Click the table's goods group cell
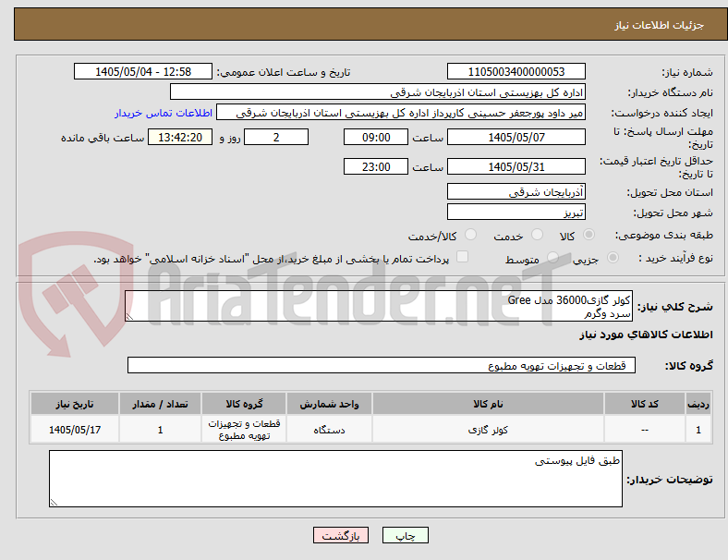728x560 pixels. (244, 430)
